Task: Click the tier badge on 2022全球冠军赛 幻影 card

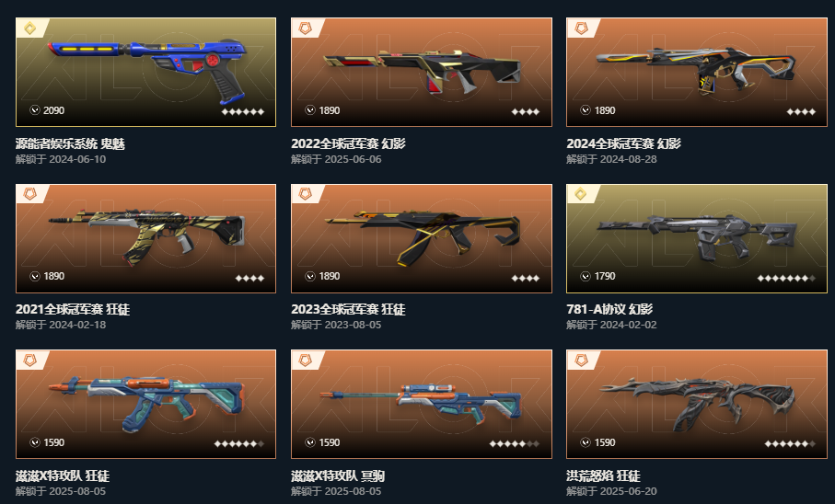Action: click(306, 29)
